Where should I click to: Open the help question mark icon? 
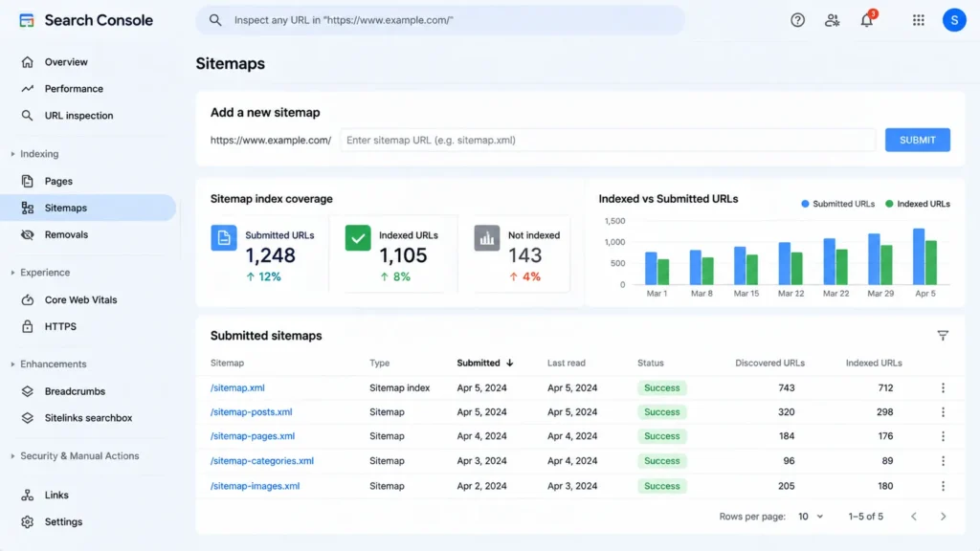click(x=797, y=20)
